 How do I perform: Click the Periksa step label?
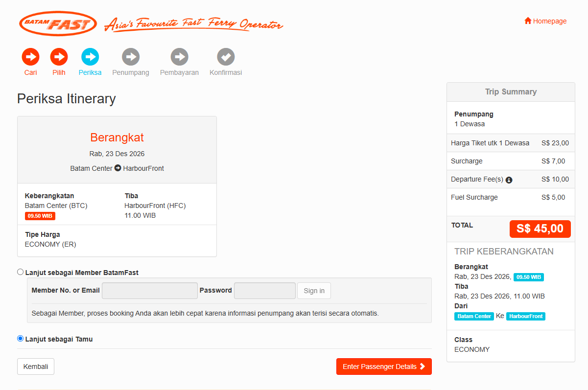(90, 72)
